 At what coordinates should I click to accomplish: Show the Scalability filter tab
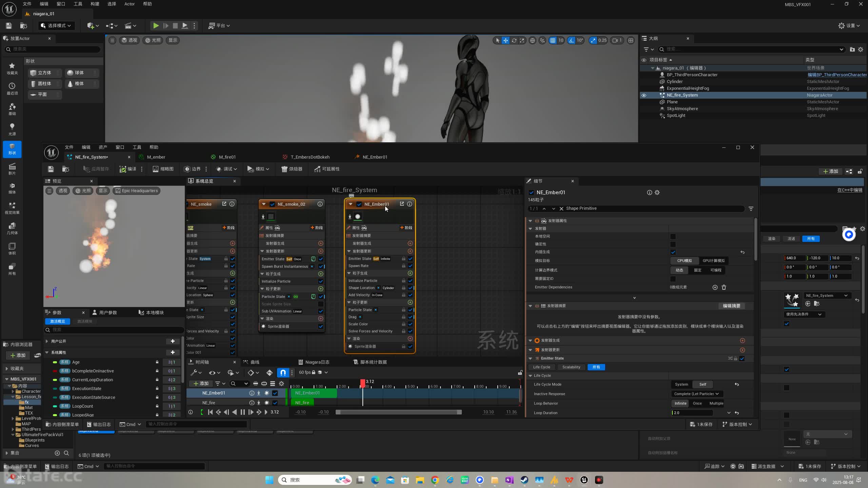pos(571,367)
